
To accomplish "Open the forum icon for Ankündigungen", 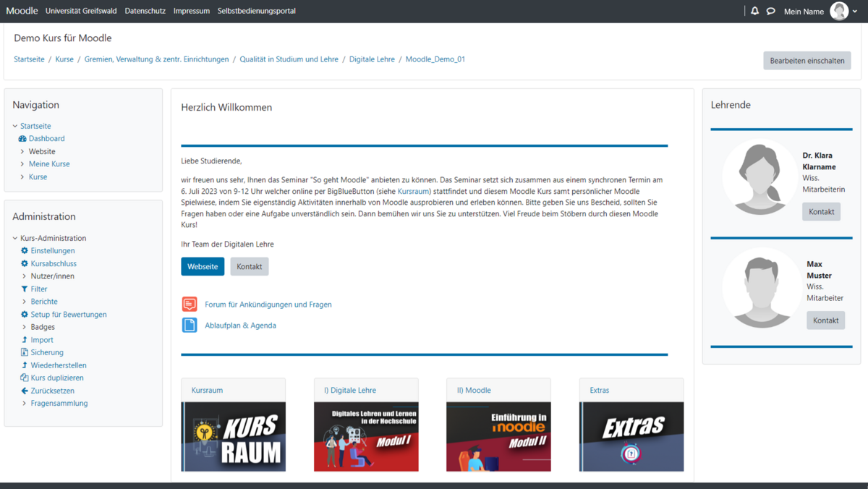I will click(x=190, y=305).
